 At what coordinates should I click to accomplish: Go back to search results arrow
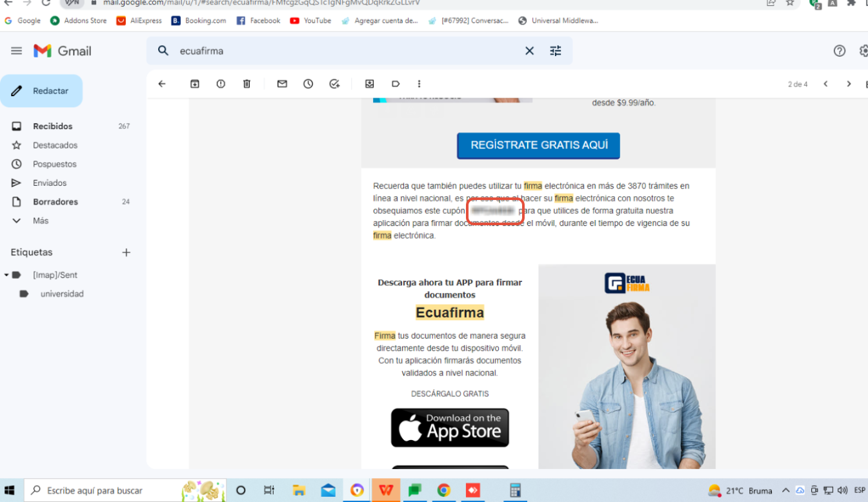click(162, 84)
